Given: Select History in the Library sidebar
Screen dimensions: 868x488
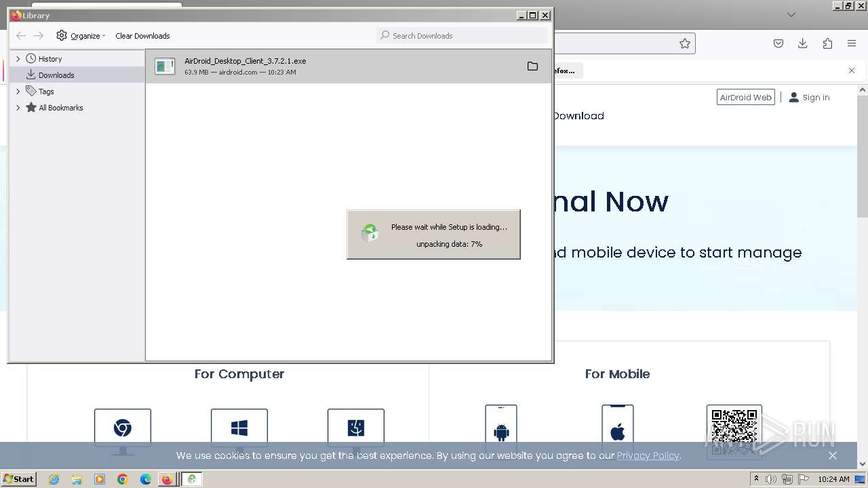Looking at the screenshot, I should pyautogui.click(x=50, y=59).
